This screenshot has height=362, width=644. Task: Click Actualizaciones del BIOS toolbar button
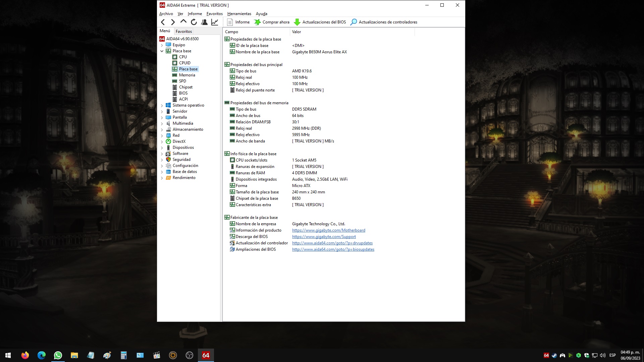(320, 22)
